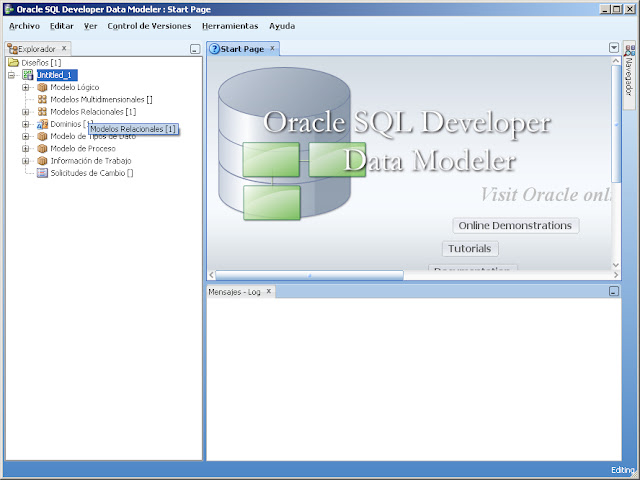Screen dimensions: 640x480
Task: Select the Untitled_1 tree item
Action: coord(57,75)
